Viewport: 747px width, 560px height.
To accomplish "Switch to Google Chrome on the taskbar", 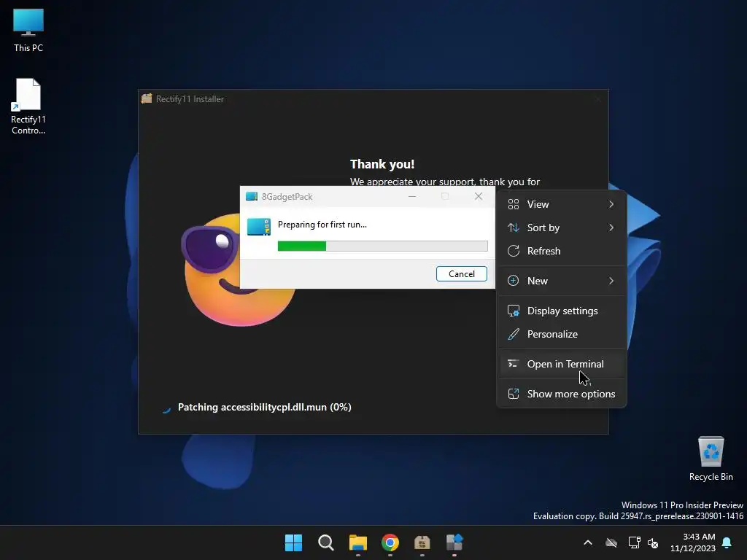I will click(390, 542).
